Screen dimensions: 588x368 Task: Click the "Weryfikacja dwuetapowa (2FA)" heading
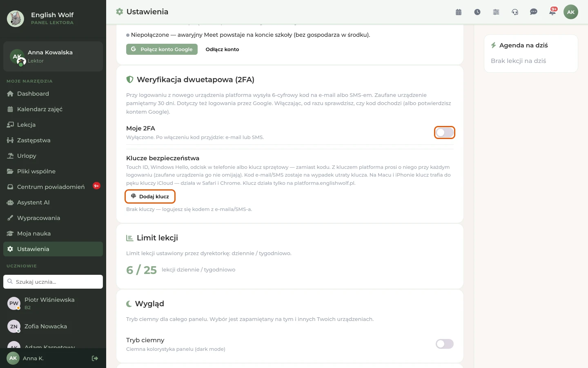pos(196,79)
